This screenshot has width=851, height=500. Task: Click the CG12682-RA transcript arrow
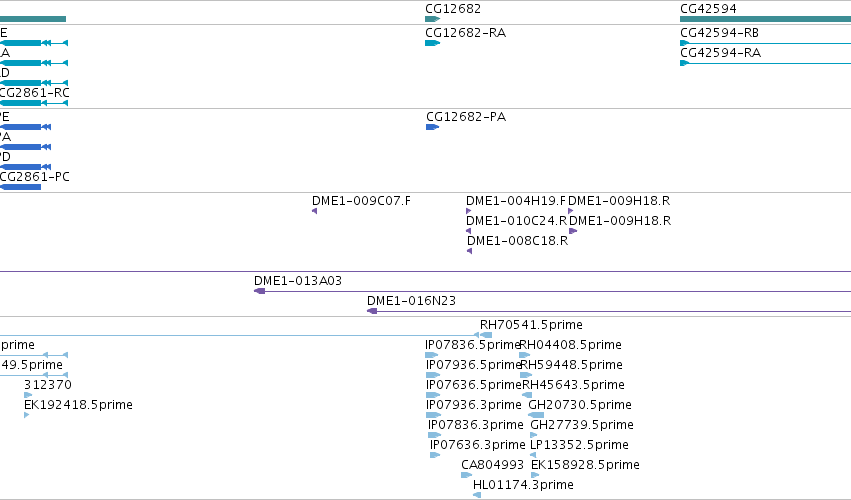pyautogui.click(x=433, y=43)
